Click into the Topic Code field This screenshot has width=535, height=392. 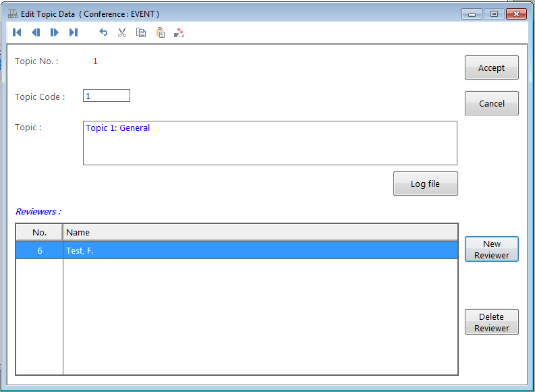click(x=107, y=96)
